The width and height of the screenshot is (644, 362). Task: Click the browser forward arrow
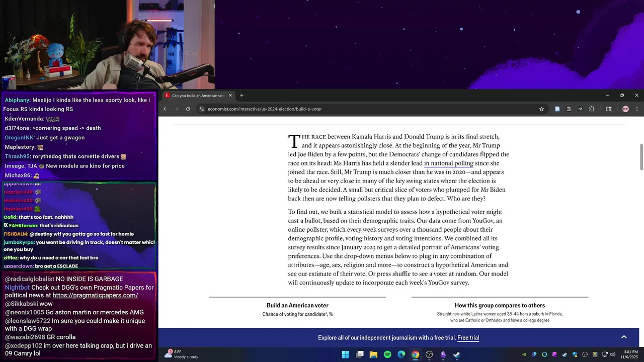(x=177, y=109)
